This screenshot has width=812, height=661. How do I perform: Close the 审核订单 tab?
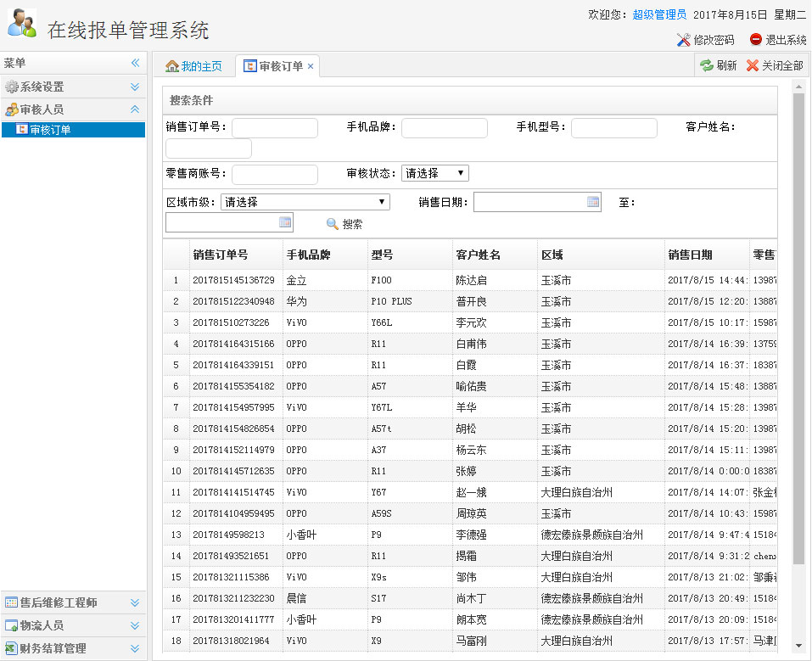pyautogui.click(x=311, y=66)
